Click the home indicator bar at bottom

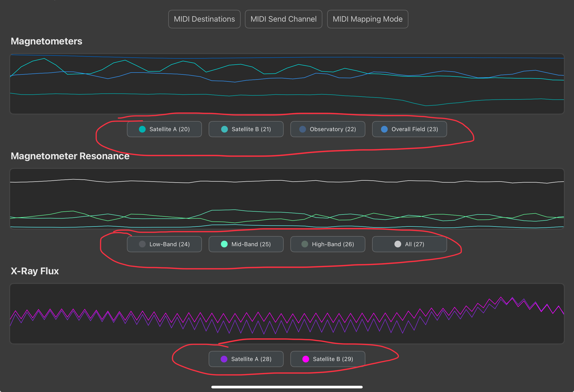point(287,387)
